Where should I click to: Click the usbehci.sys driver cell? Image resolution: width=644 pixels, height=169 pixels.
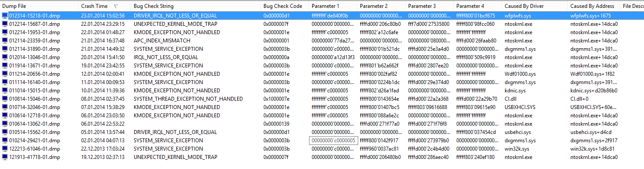(x=517, y=132)
